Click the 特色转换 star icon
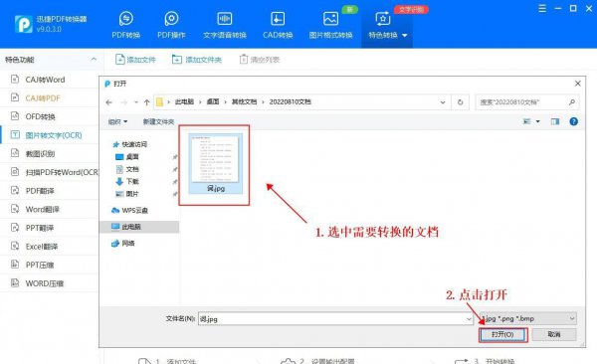Image resolution: width=597 pixels, height=364 pixels. 383,18
